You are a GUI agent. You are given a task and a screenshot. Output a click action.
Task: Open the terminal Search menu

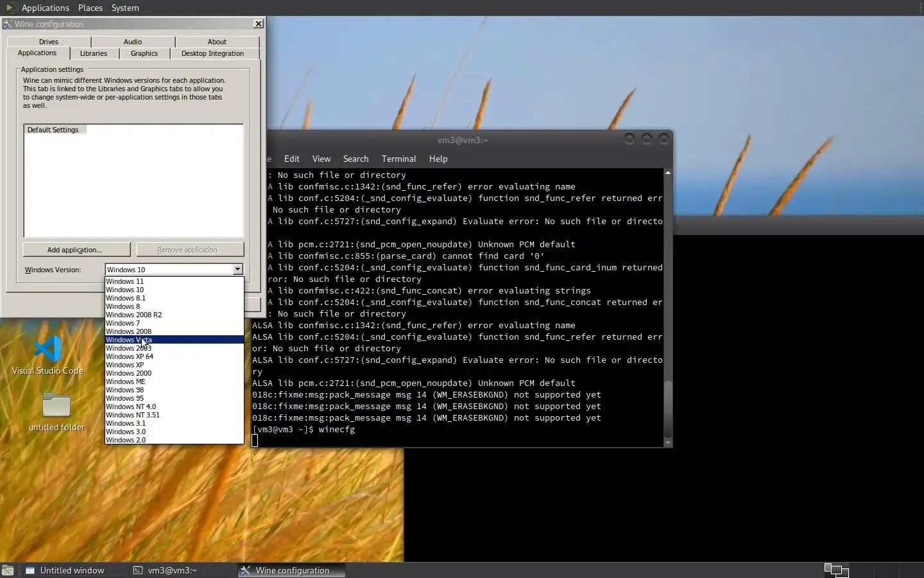[355, 159]
